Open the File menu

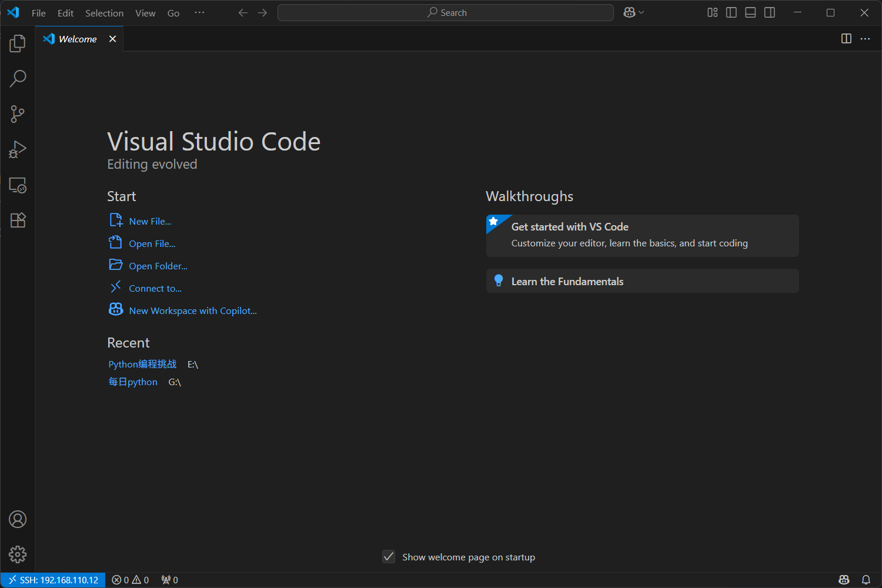click(x=39, y=13)
